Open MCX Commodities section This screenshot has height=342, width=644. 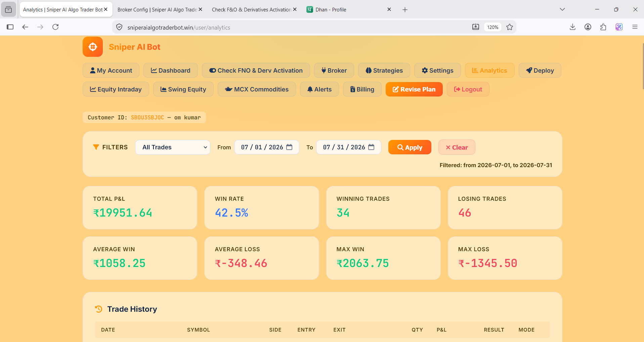[257, 89]
